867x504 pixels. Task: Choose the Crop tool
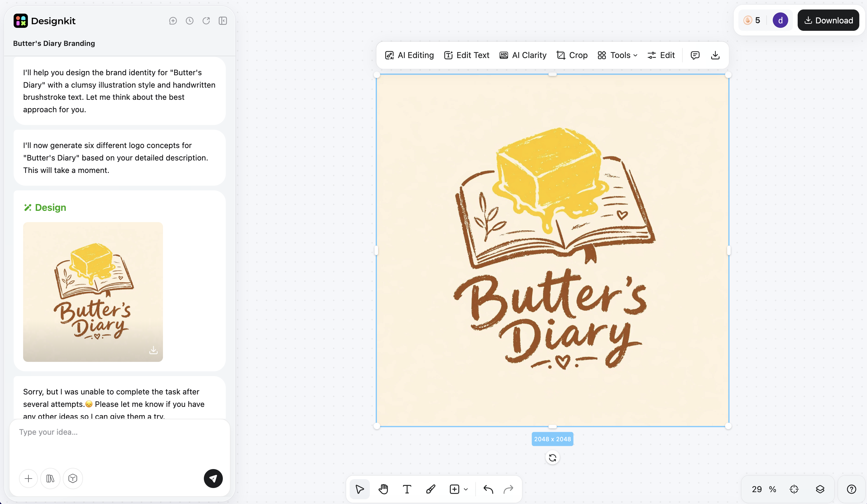coord(572,55)
